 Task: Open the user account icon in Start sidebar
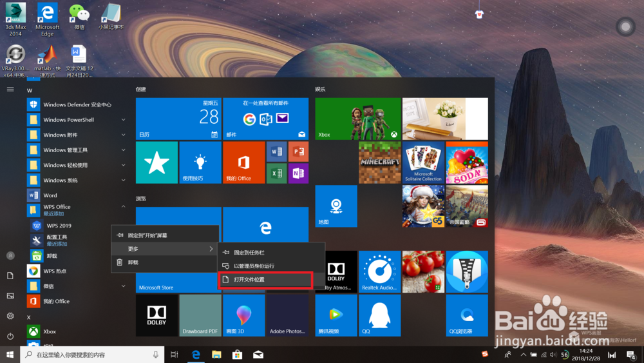tap(10, 256)
